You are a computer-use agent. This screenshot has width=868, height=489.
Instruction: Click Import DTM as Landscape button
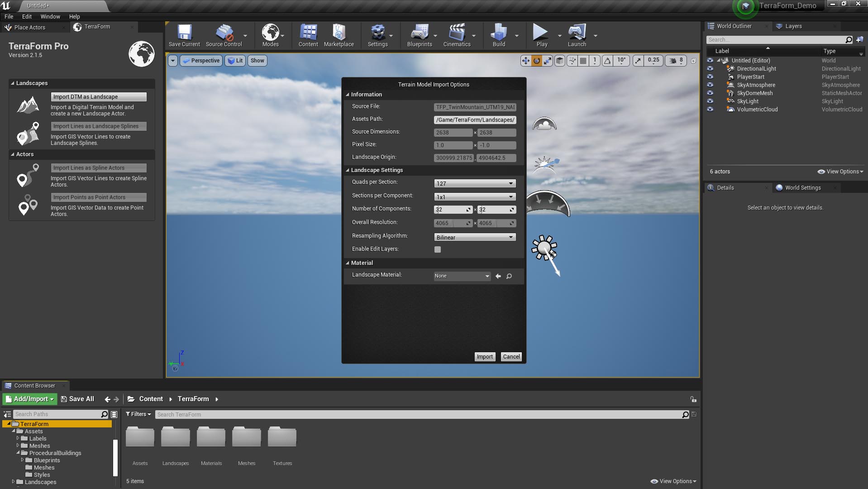point(99,97)
